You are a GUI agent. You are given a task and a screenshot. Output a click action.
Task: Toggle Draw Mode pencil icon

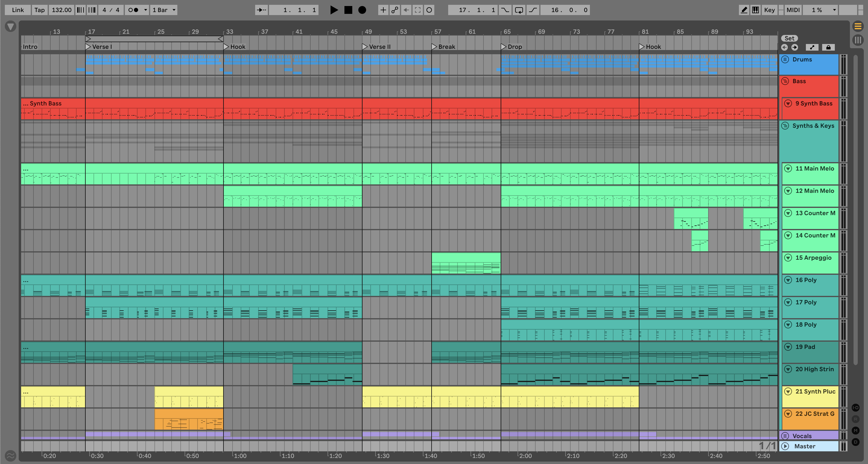(x=744, y=10)
